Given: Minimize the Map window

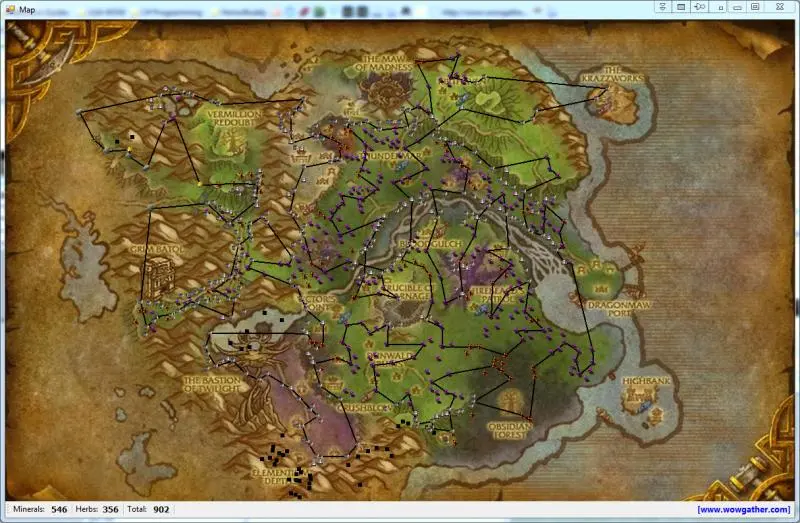Looking at the screenshot, I should click(738, 7).
